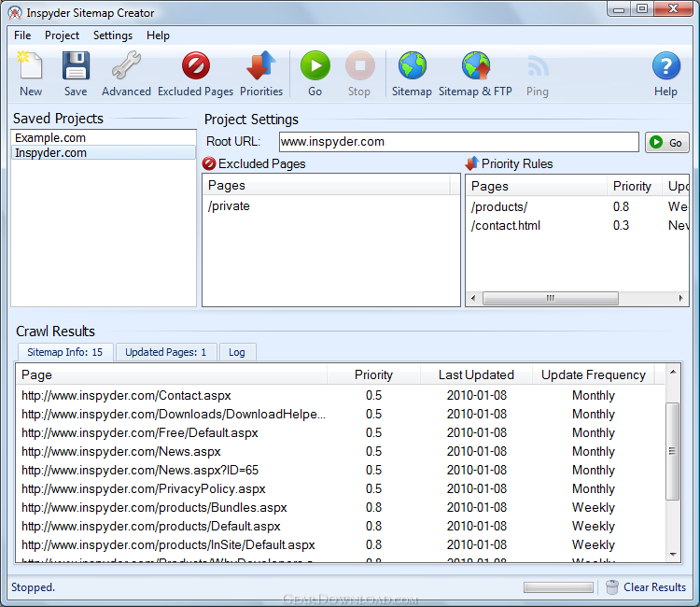Switch to the Log tab

pos(237,352)
